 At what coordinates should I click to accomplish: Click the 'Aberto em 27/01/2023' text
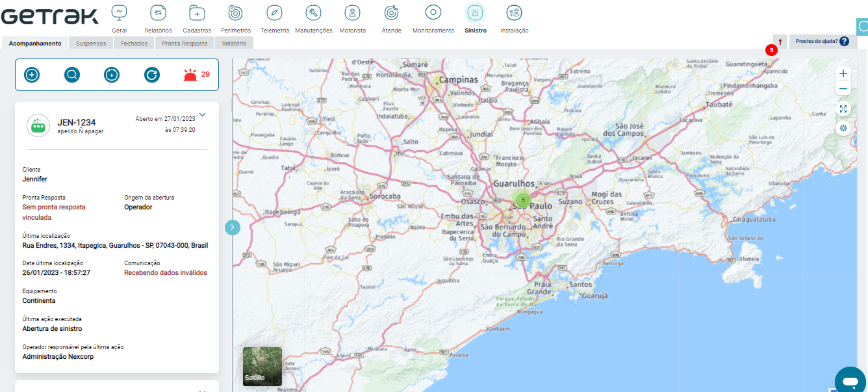click(x=165, y=119)
